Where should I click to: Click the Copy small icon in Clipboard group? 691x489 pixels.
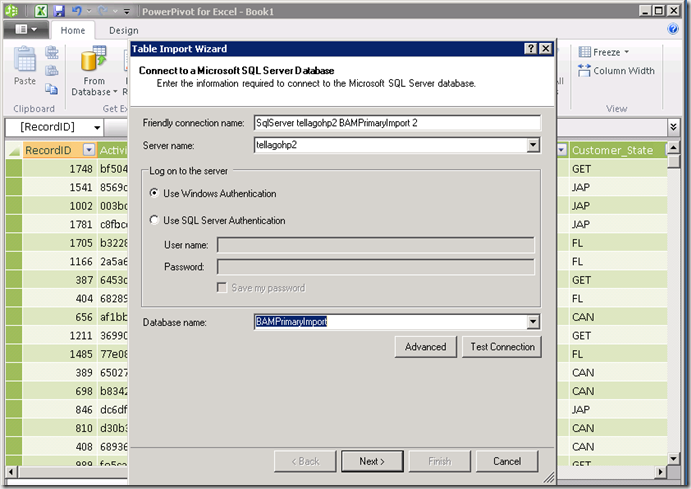(x=52, y=89)
